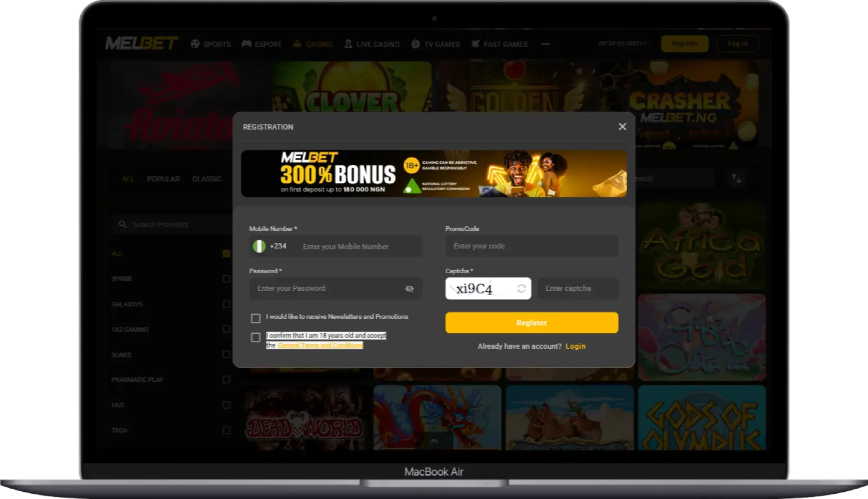
Task: Check the Newsletters and Promotions checkbox
Action: coord(256,318)
